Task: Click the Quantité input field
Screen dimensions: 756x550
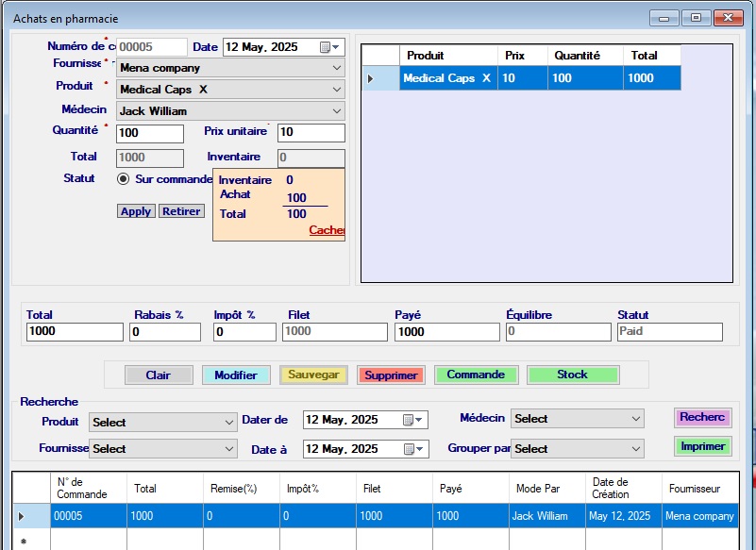Action: (x=149, y=133)
